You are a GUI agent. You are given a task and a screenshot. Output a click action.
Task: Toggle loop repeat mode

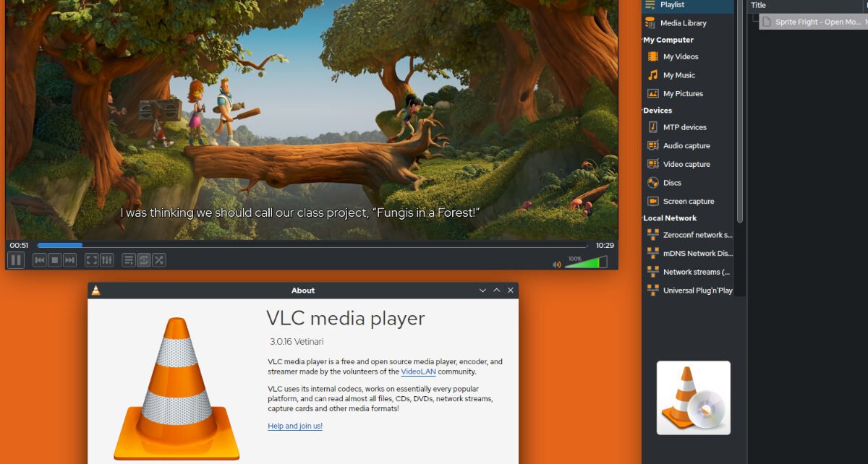coord(144,260)
